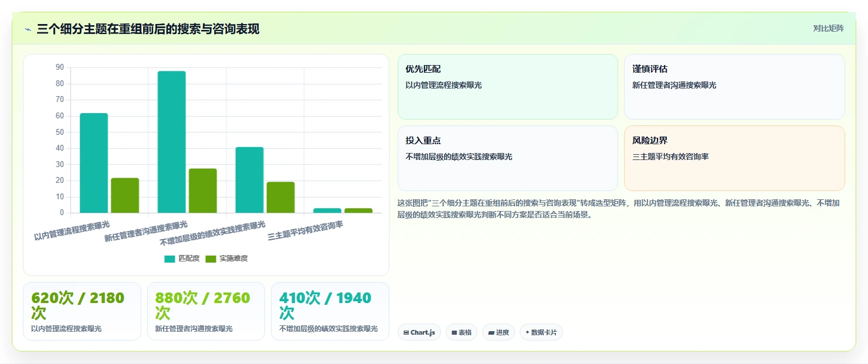Select the 620次 / 2180次 data card

tap(82, 311)
